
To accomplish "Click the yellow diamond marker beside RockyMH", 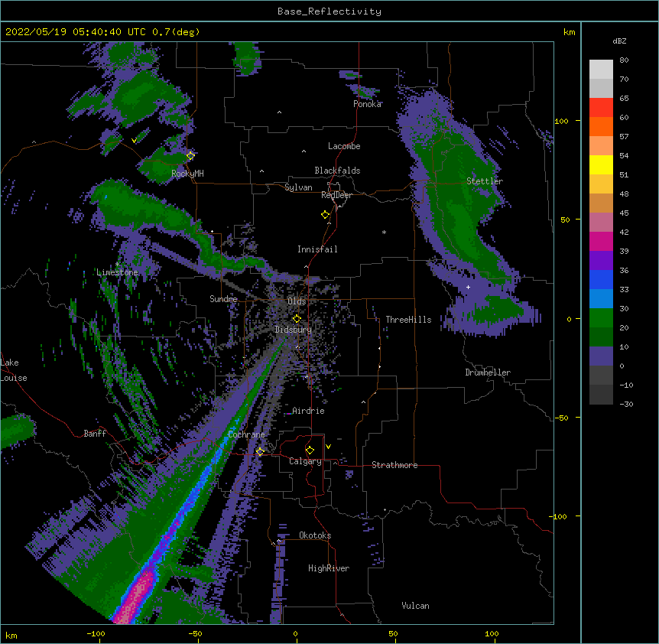I will 190,156.
